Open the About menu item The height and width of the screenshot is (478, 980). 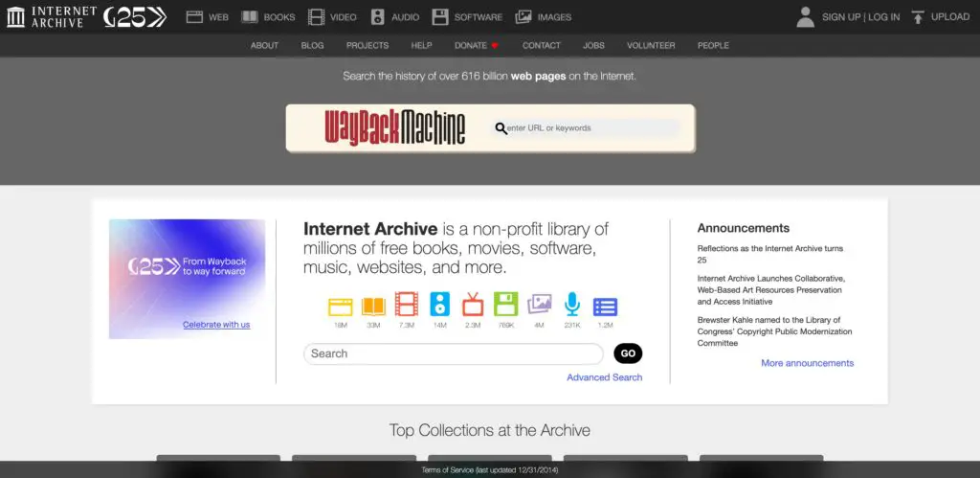coord(264,46)
